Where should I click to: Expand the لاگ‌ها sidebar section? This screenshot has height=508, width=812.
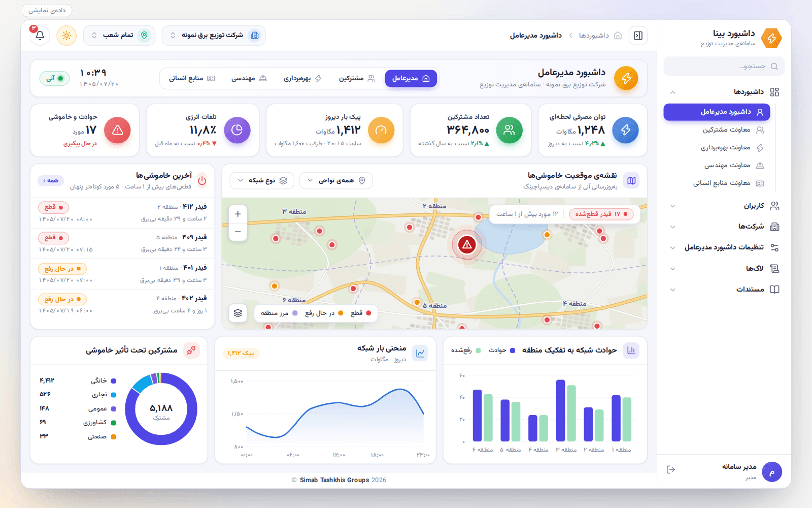pyautogui.click(x=724, y=268)
